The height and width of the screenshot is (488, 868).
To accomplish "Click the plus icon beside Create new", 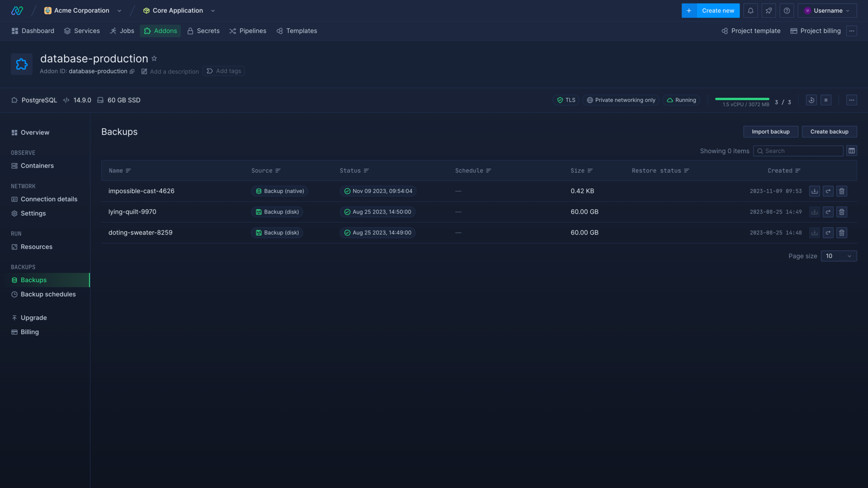I will 689,10.
